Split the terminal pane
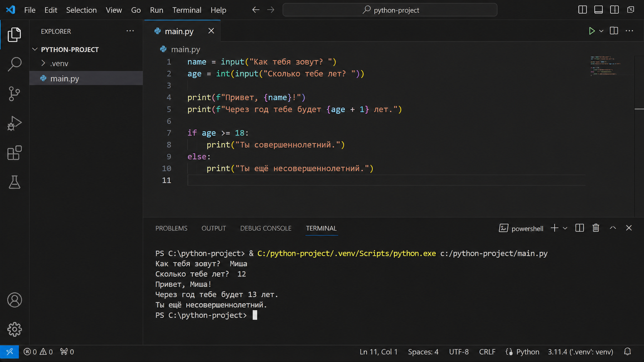The width and height of the screenshot is (644, 362). point(579,228)
